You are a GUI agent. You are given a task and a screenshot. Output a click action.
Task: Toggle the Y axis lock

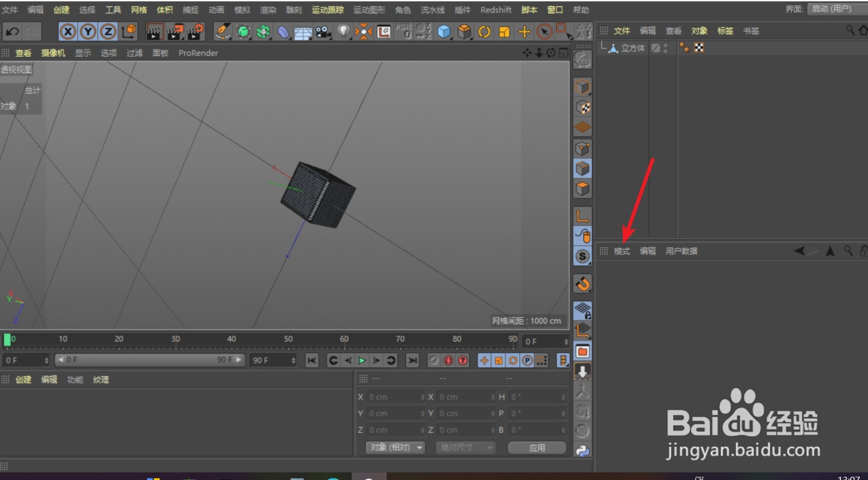88,32
